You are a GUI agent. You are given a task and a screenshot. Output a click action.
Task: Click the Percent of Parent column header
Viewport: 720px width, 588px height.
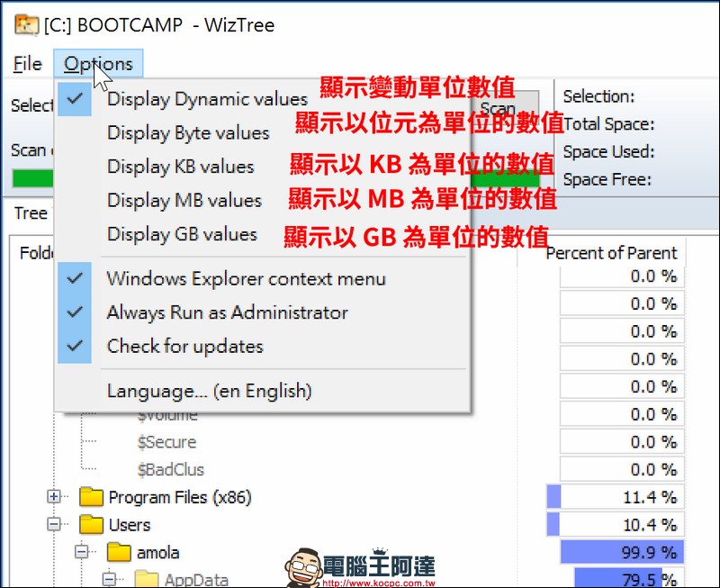click(x=611, y=253)
